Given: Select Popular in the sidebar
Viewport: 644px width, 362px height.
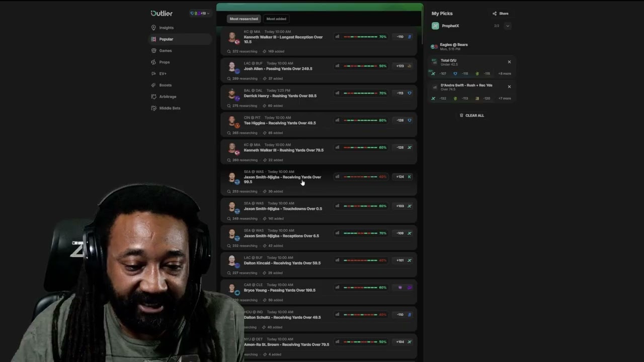Looking at the screenshot, I should click(x=180, y=39).
